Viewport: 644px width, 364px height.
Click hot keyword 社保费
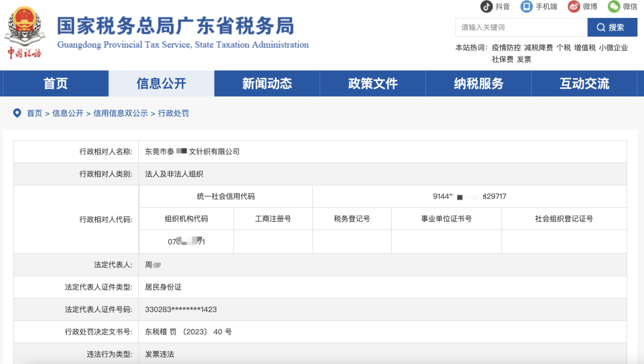pos(502,60)
